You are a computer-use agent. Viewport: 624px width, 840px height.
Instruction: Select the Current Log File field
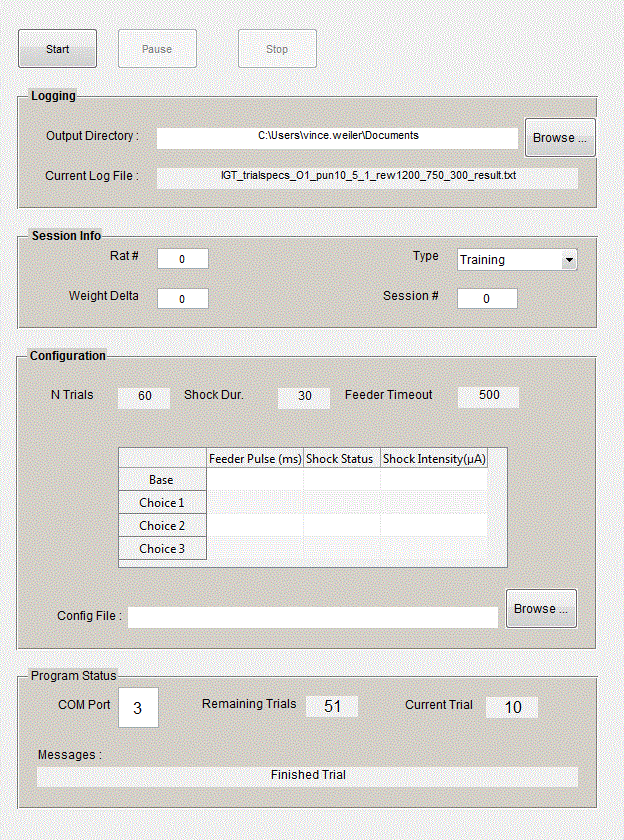tap(367, 178)
